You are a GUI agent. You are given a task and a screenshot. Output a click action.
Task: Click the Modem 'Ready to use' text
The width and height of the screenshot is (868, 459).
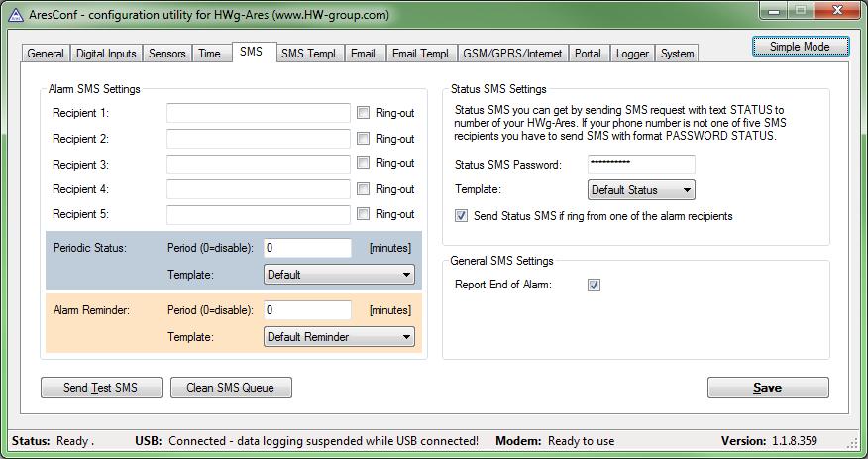(582, 441)
